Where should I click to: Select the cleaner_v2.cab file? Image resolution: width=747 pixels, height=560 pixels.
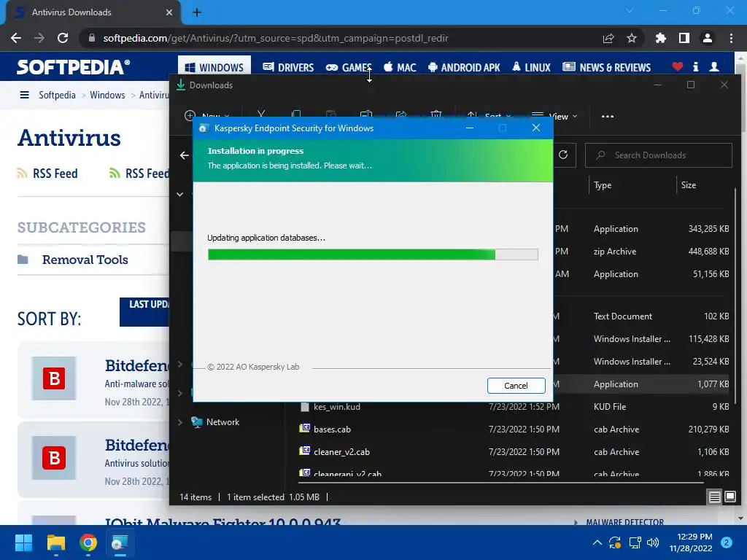point(341,452)
